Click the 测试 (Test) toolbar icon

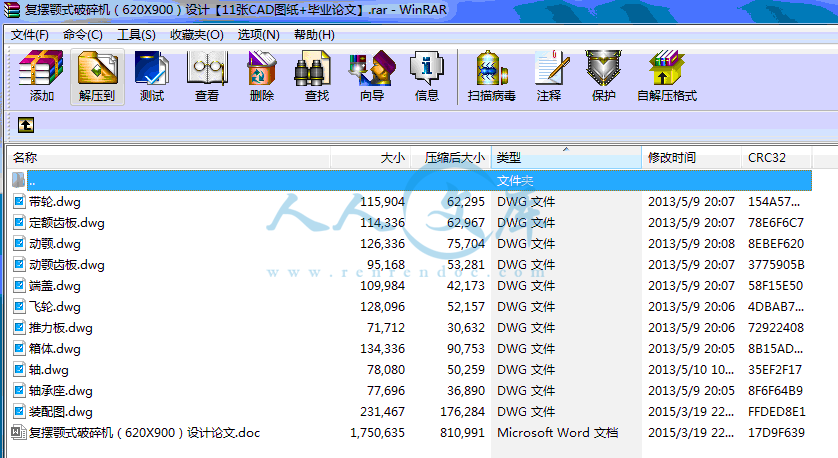pos(152,68)
